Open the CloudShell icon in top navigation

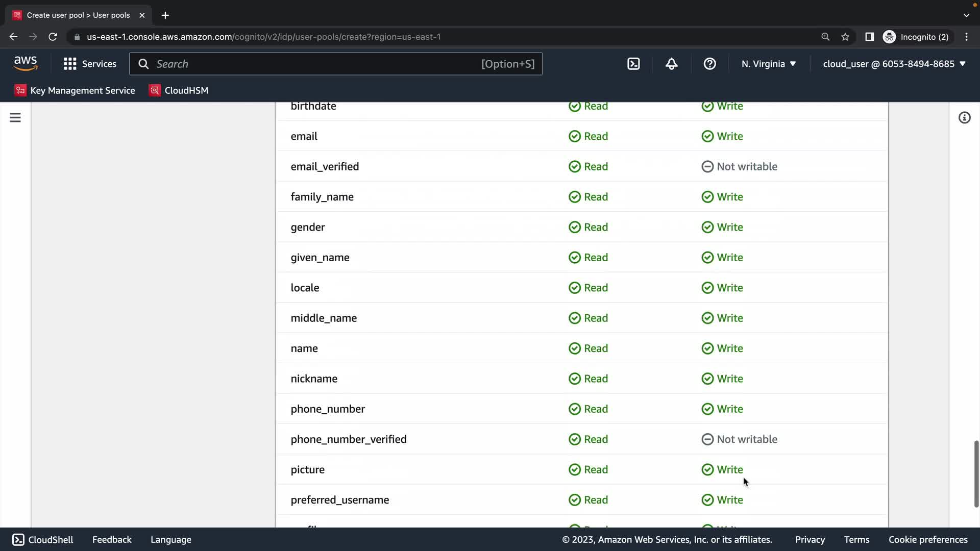(x=633, y=64)
